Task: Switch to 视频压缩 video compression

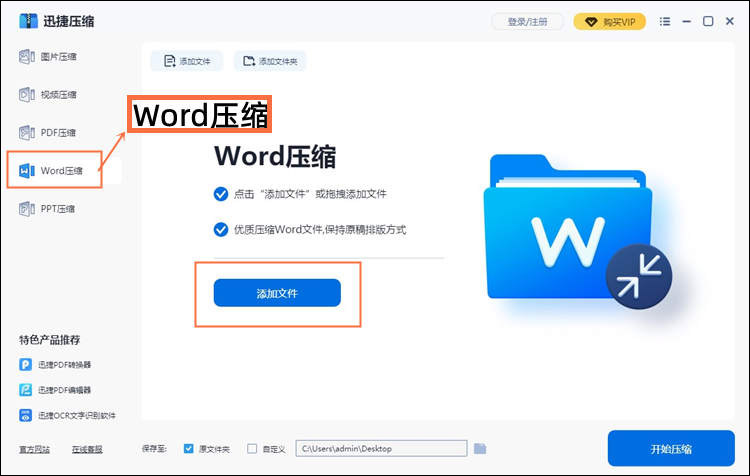Action: click(x=48, y=95)
